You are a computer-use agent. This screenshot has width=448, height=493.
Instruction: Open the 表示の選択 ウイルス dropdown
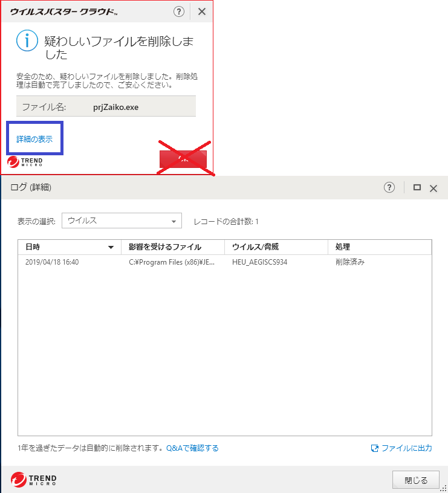[122, 221]
